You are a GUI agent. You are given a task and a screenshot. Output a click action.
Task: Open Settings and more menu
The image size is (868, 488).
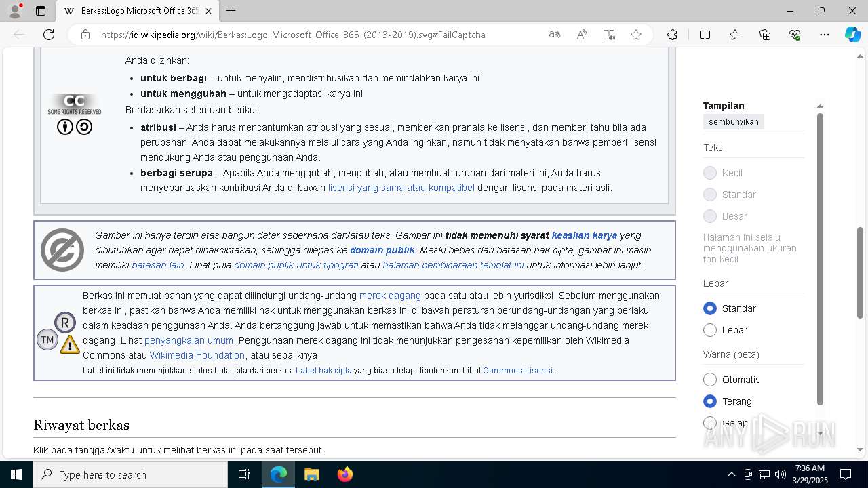tap(825, 35)
